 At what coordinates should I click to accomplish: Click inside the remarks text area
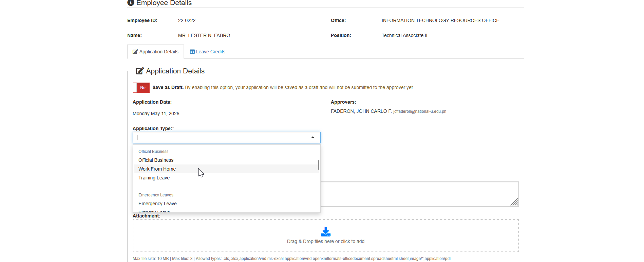click(419, 194)
